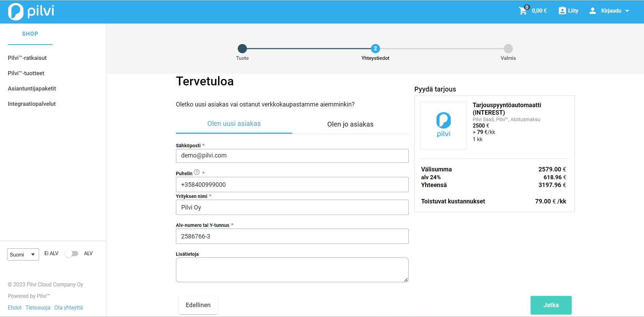Click the Yhteensä total 3197.96 €

(x=552, y=185)
